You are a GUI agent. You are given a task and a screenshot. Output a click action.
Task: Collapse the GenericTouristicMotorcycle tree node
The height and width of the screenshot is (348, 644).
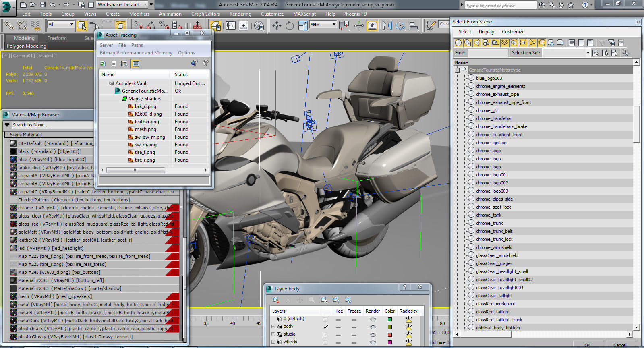point(457,70)
